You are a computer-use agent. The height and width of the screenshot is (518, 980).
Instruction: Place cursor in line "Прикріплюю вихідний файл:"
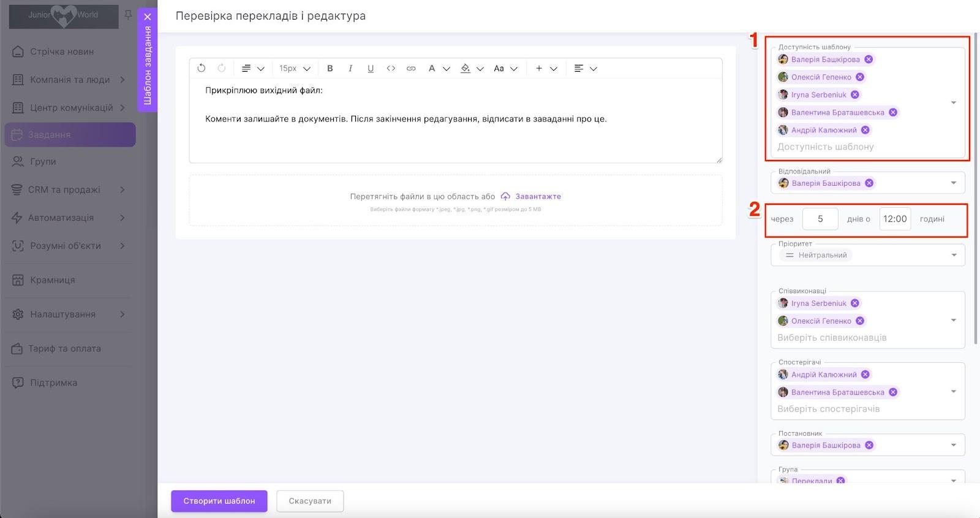click(264, 91)
